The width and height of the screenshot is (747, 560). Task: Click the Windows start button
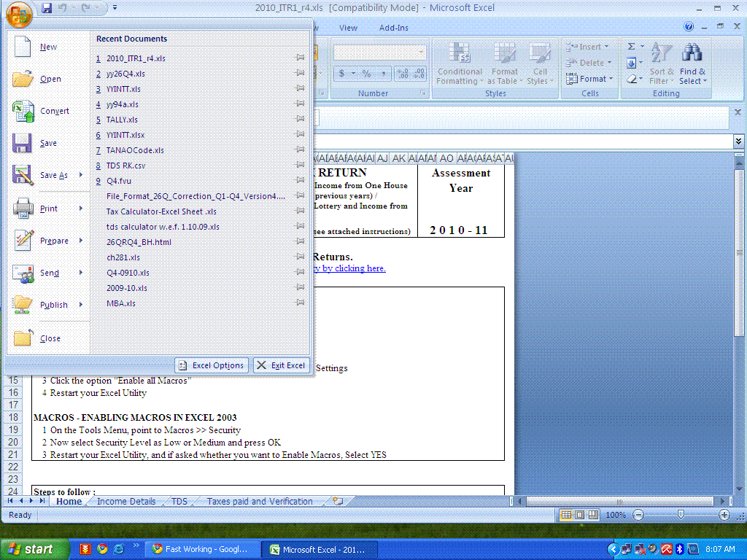pos(34,549)
